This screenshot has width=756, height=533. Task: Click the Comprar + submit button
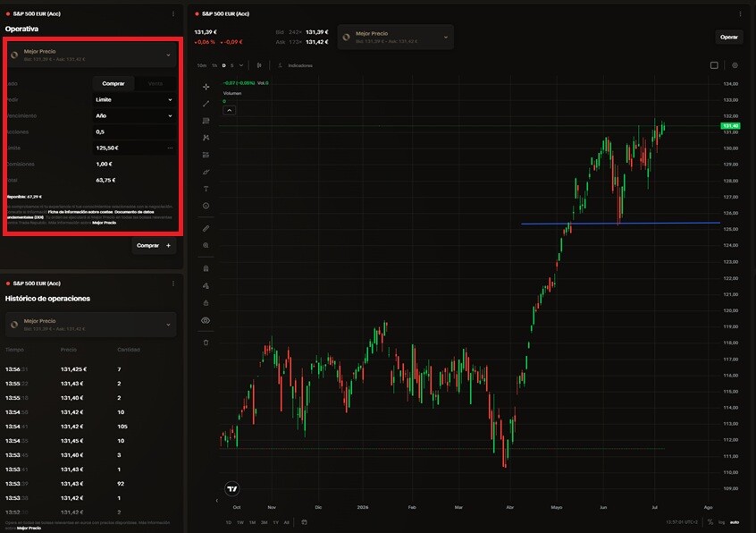[x=154, y=246]
